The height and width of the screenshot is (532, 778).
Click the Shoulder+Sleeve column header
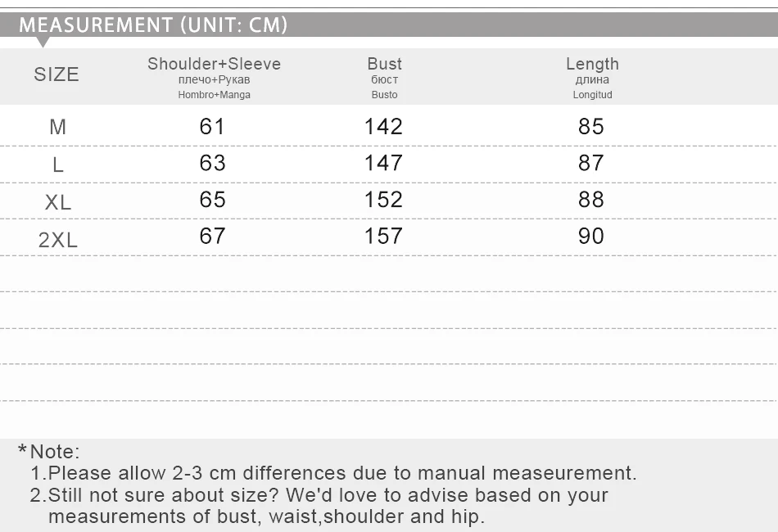215,64
